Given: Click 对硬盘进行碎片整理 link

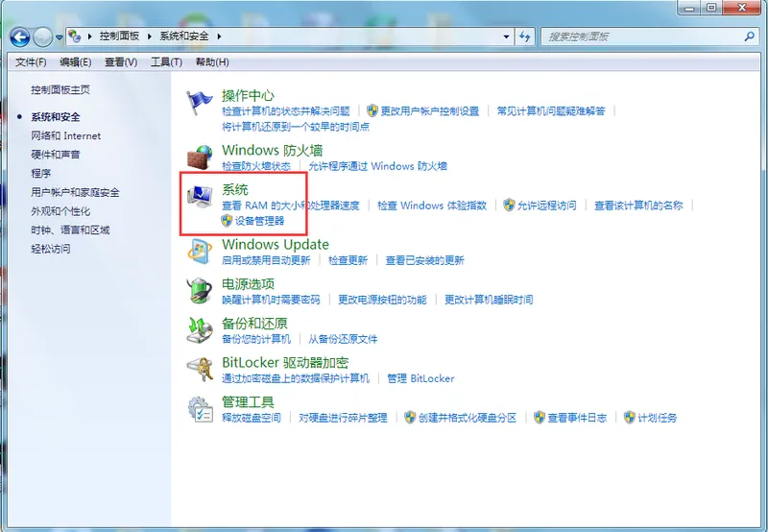Looking at the screenshot, I should point(343,418).
